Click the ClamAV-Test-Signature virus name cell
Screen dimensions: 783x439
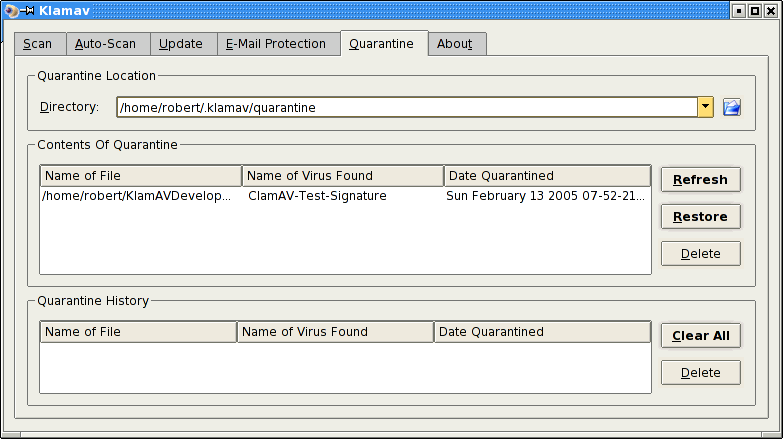[x=317, y=196]
